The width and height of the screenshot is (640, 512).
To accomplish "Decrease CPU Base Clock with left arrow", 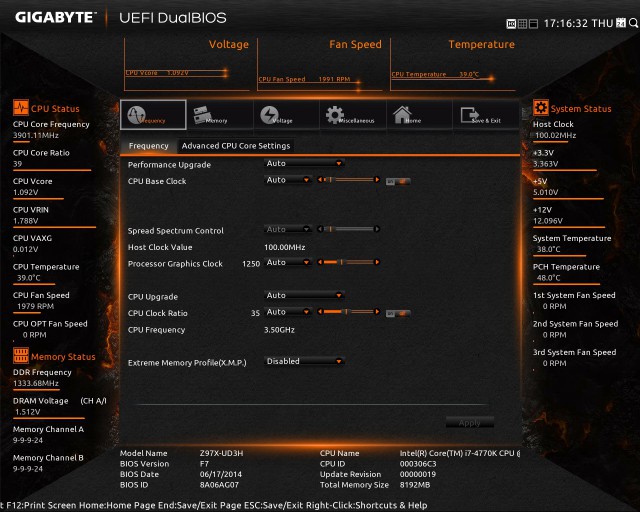I will (320, 180).
